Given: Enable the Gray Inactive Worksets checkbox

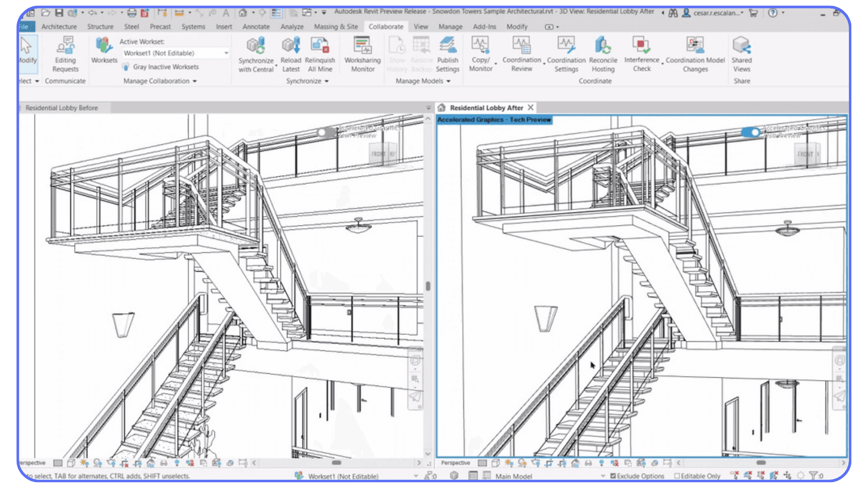Looking at the screenshot, I should pos(125,66).
